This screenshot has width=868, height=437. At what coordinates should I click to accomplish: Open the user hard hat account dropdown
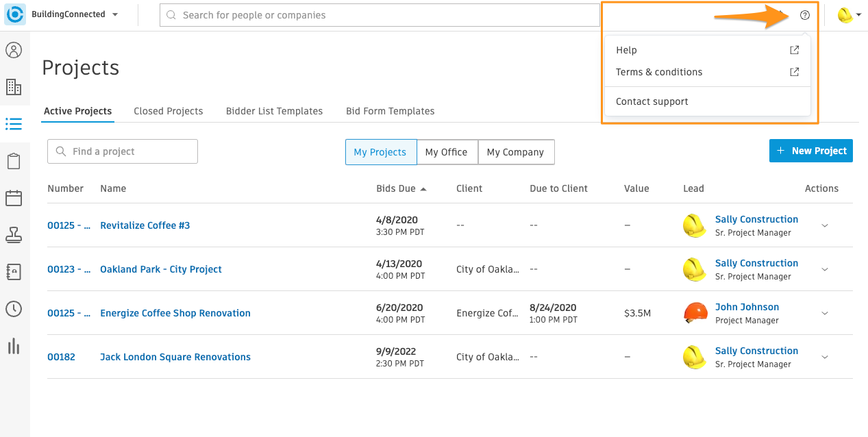[x=848, y=15]
